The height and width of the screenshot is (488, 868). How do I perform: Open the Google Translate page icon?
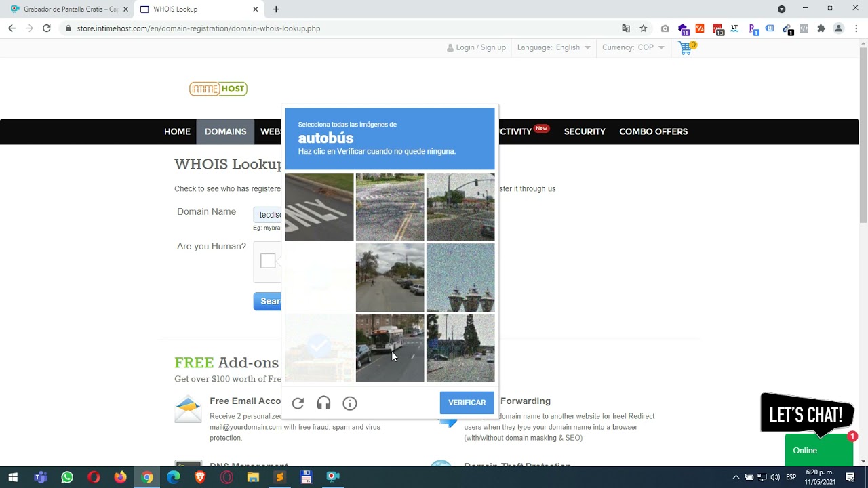pos(626,28)
